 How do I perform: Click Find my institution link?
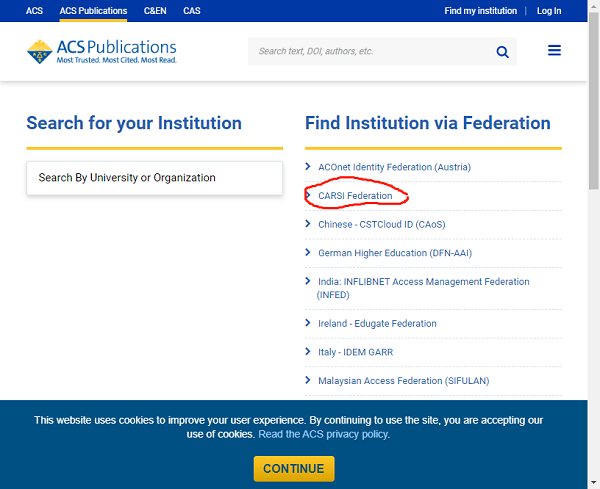pyautogui.click(x=481, y=11)
